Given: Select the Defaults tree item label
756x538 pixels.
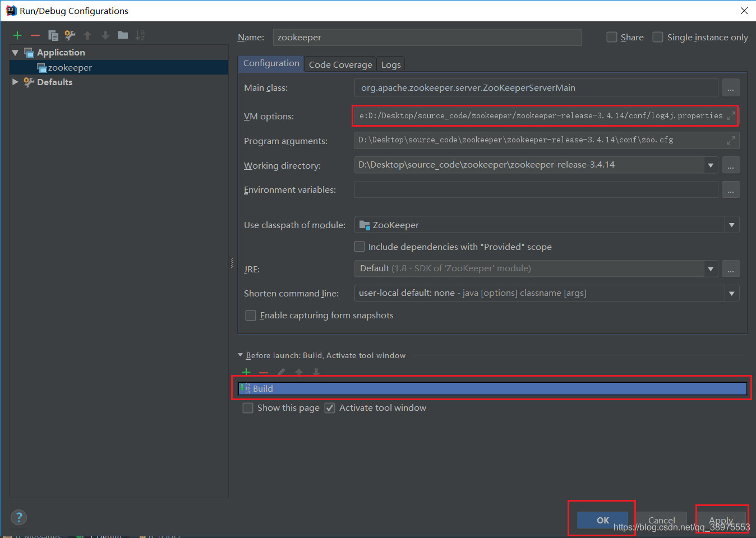Looking at the screenshot, I should coord(54,82).
